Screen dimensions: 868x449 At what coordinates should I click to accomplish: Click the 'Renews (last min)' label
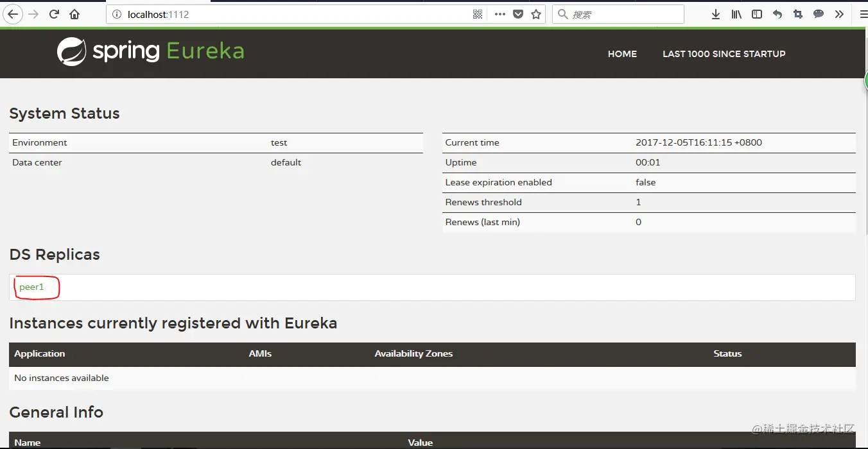[482, 222]
